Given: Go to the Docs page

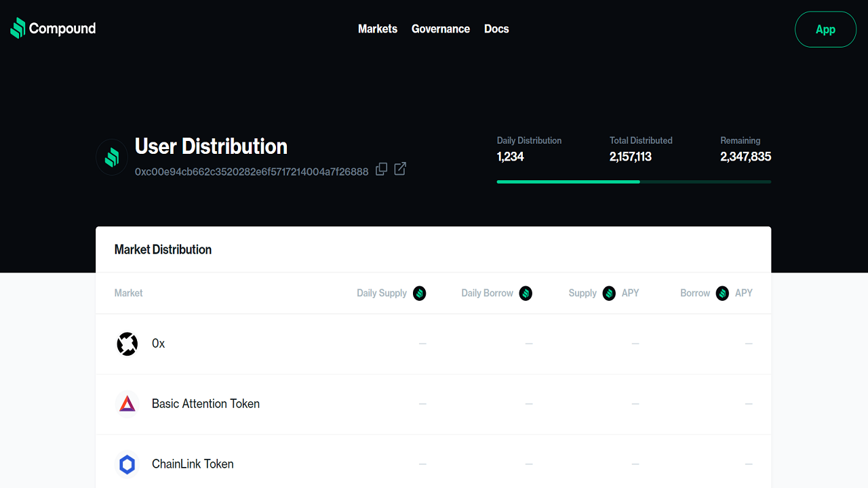Looking at the screenshot, I should [x=496, y=29].
